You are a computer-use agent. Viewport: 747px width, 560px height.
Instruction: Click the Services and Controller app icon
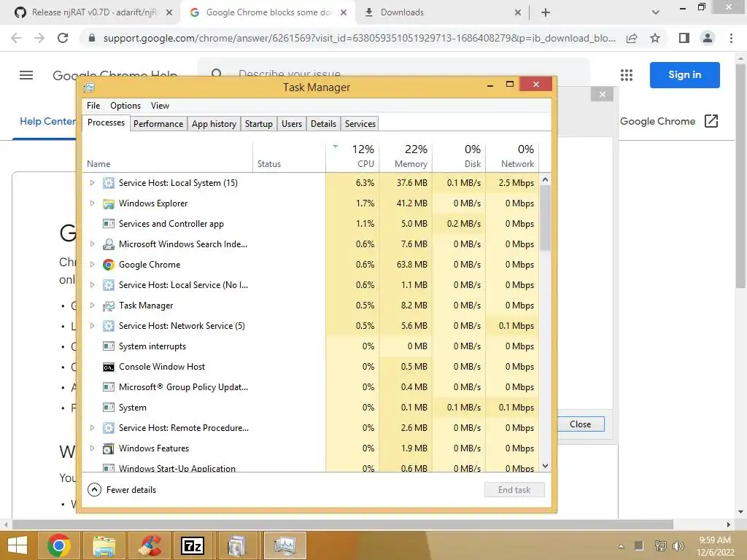(109, 224)
